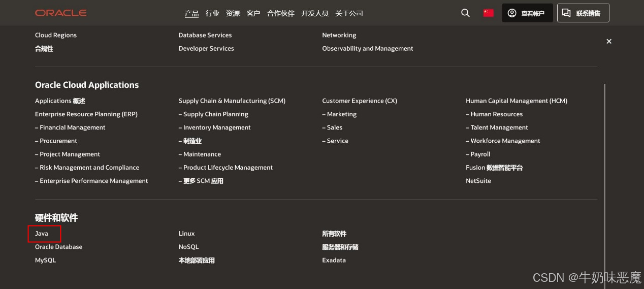Open the 产品 menu
This screenshot has width=644, height=289.
191,13
